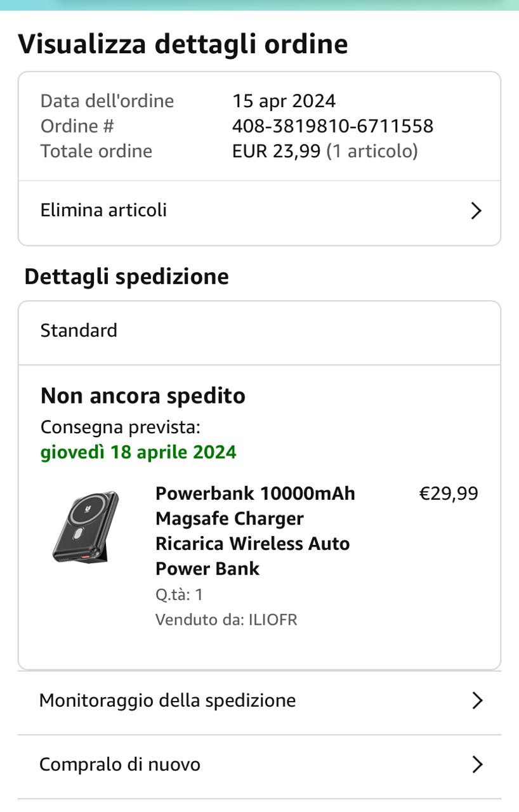Click the Visualizza dettagli ordine page title
The image size is (519, 812).
[183, 44]
